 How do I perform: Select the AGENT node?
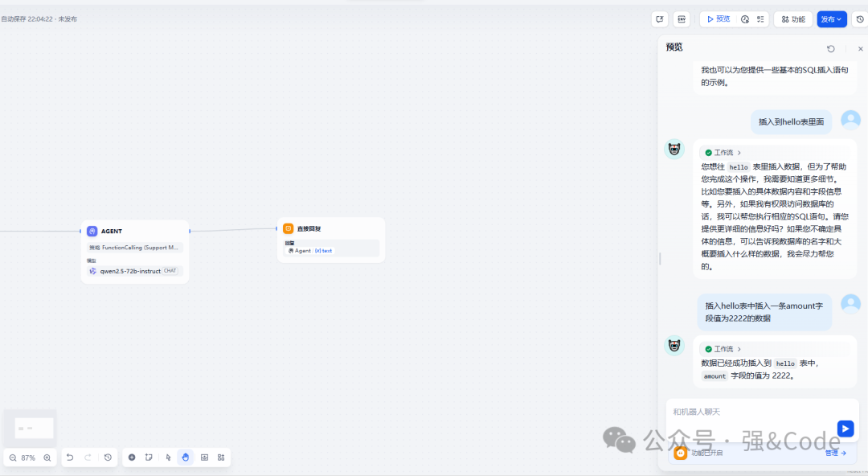click(135, 252)
